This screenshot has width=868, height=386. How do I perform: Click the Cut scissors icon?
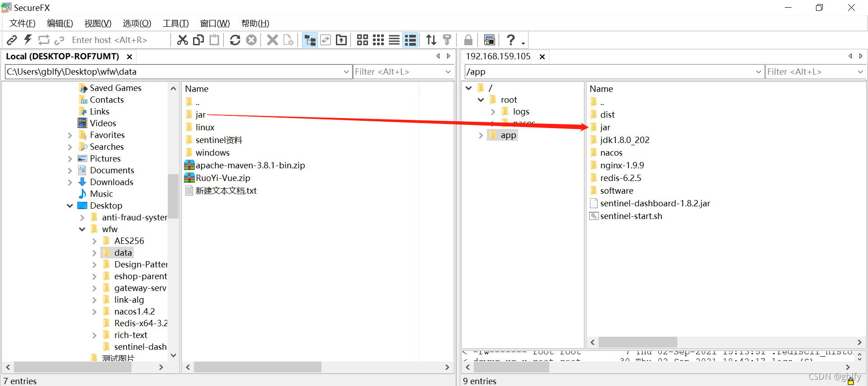[183, 40]
